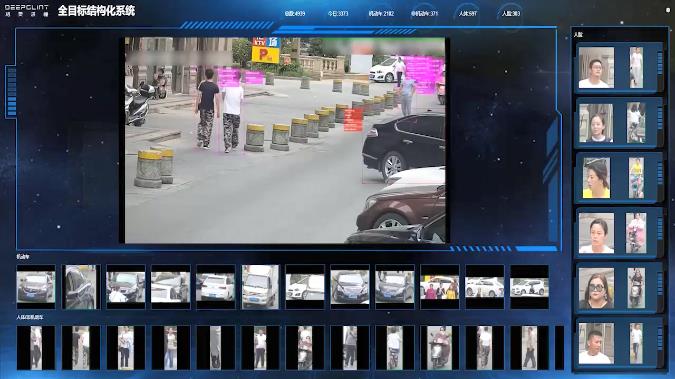
Task: Open face capture of woman in yellow top
Action: tap(596, 178)
